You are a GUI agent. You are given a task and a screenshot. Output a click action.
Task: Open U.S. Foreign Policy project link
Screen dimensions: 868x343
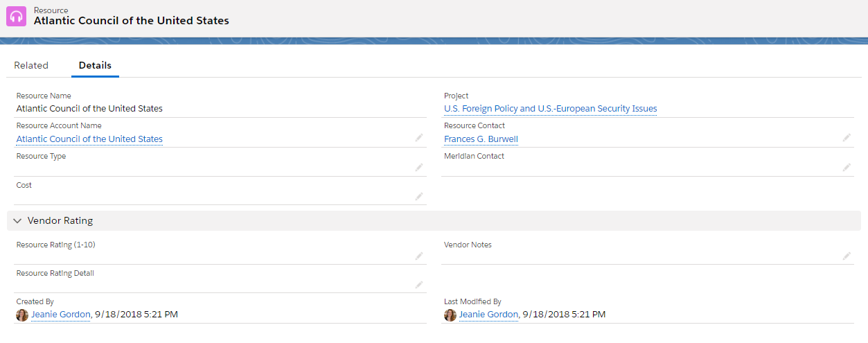point(551,109)
